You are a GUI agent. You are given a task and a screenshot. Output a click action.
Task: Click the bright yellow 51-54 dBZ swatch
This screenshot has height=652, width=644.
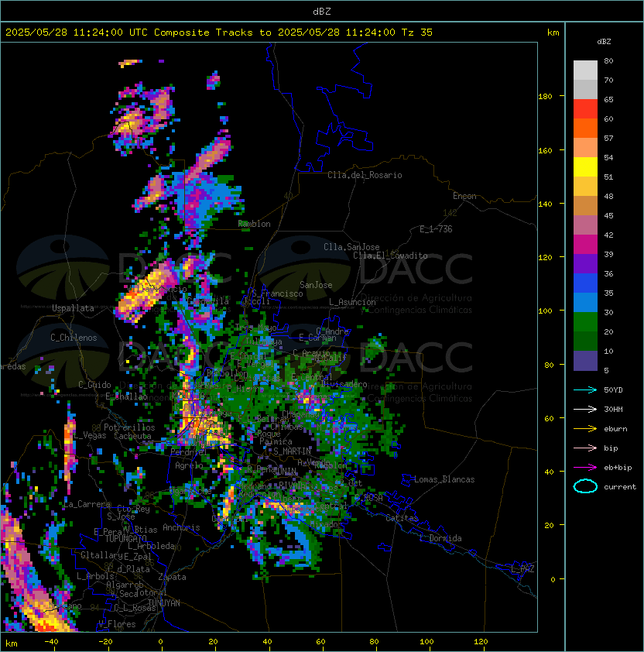[585, 166]
